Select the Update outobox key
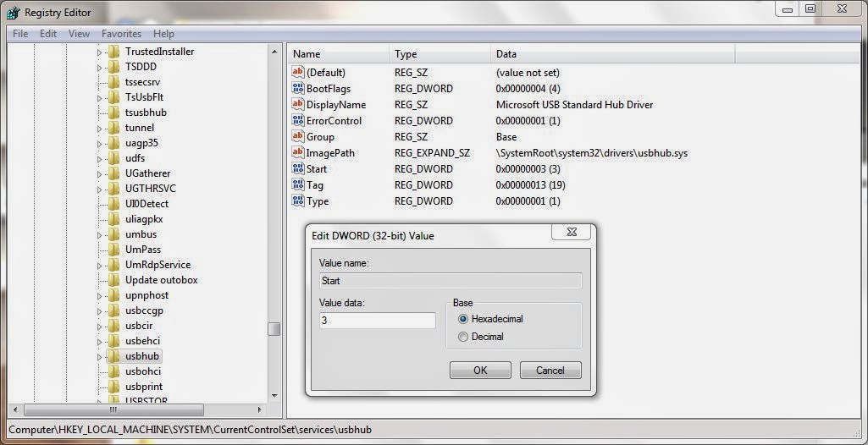This screenshot has width=868, height=445. [161, 280]
